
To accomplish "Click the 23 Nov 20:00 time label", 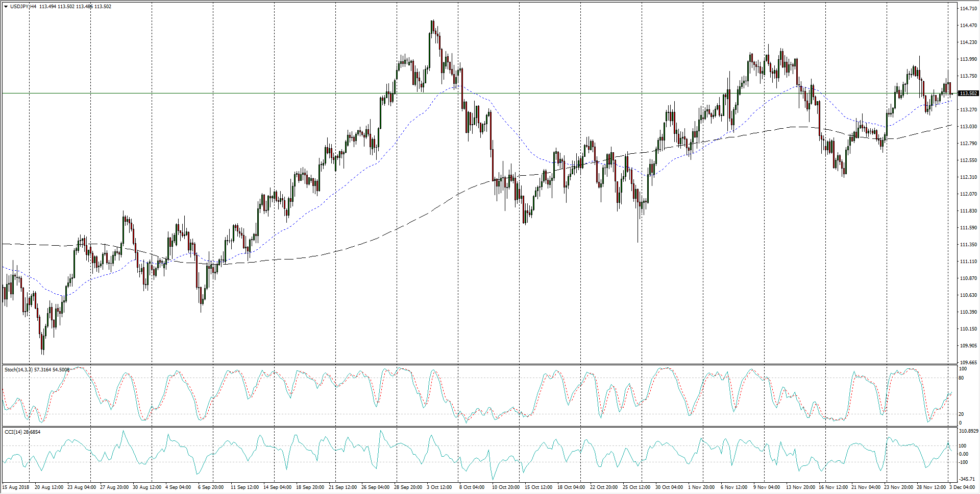I will [898, 487].
